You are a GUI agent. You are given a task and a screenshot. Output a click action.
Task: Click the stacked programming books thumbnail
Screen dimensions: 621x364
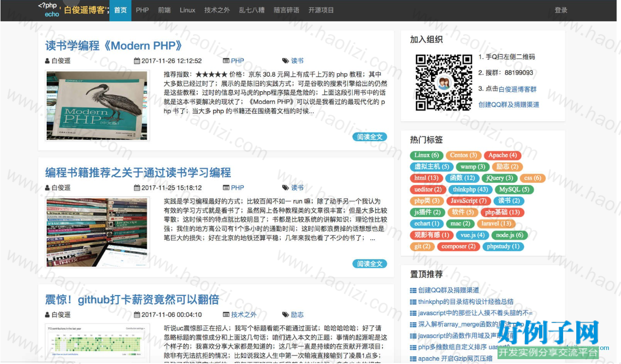[x=97, y=232]
